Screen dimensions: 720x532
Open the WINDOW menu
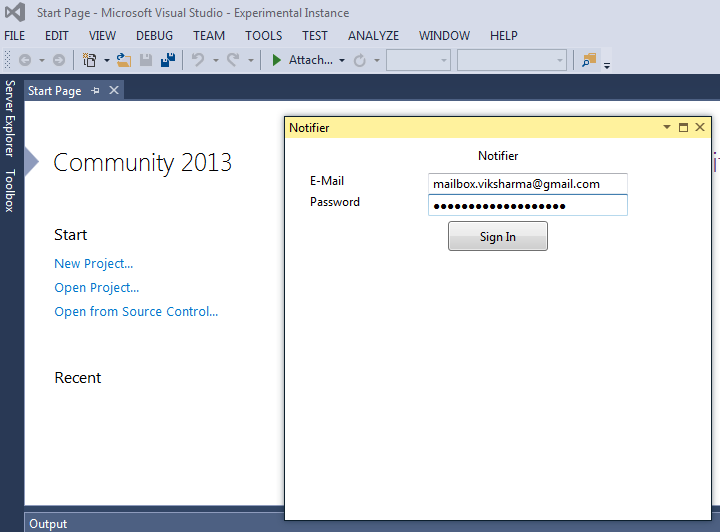(444, 36)
